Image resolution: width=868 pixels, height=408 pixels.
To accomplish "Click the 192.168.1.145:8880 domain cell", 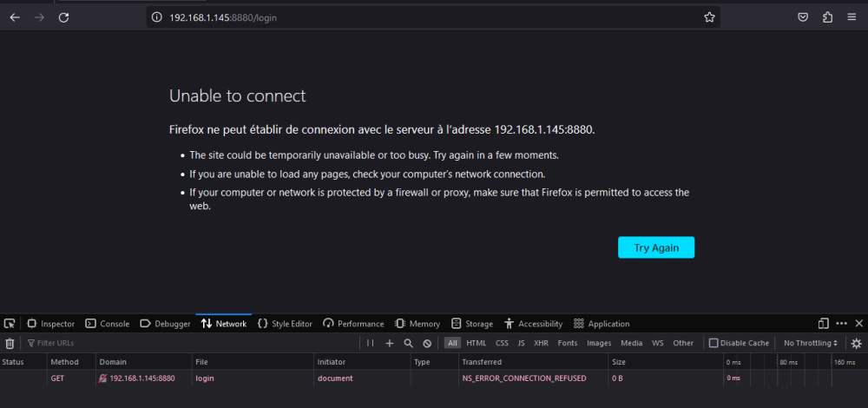I will [x=142, y=378].
